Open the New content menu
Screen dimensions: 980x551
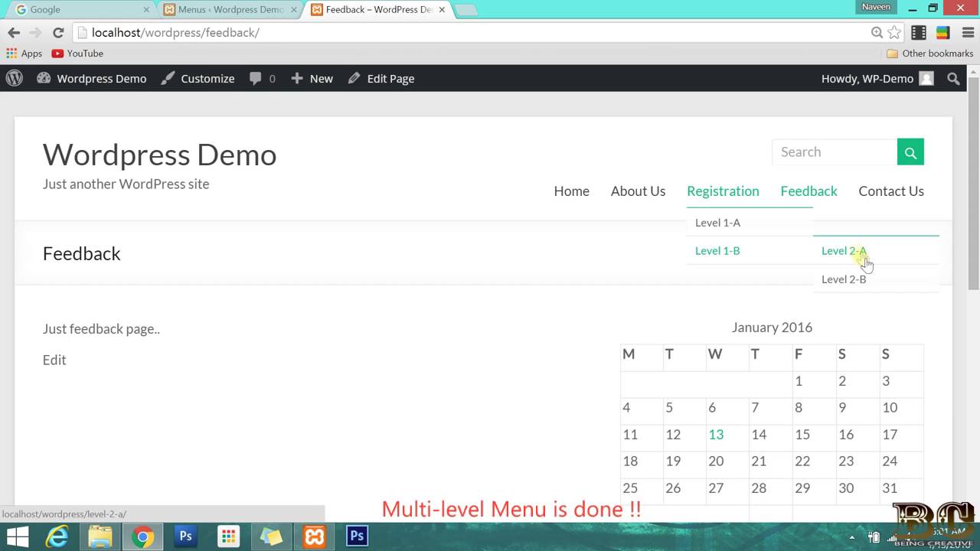[x=312, y=78]
